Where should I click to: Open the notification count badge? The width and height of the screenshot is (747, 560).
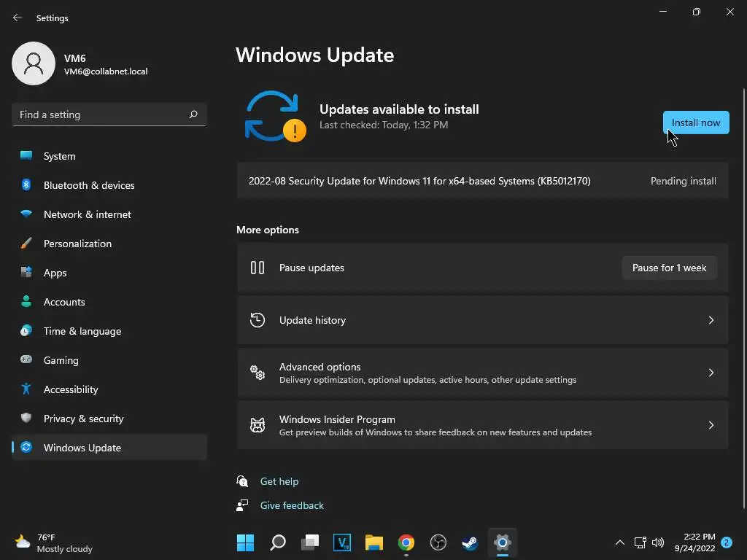click(x=727, y=542)
